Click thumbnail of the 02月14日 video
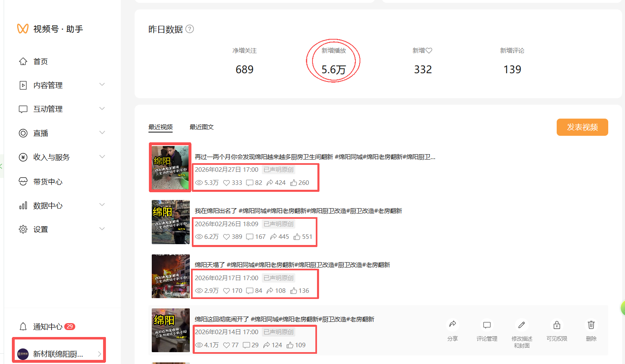Viewport: 625px width, 364px height. point(171,330)
